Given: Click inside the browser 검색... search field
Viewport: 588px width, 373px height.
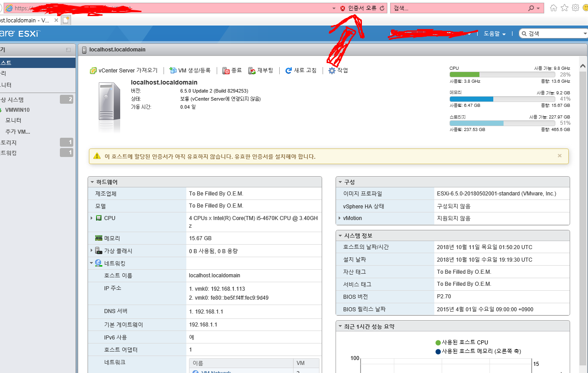Looking at the screenshot, I should pyautogui.click(x=459, y=8).
